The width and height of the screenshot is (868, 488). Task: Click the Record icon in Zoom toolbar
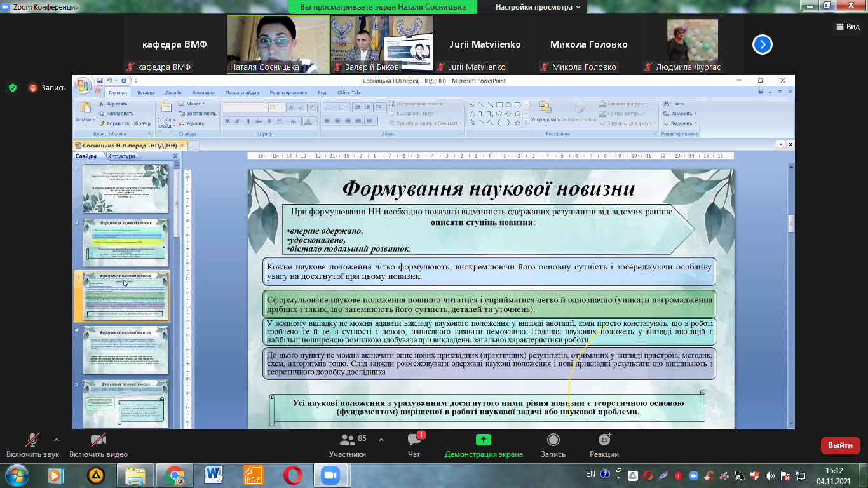553,440
